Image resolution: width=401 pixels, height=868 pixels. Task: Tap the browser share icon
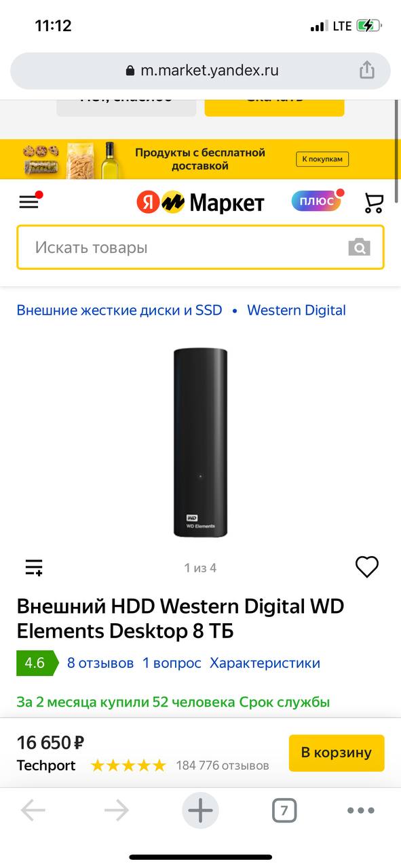click(x=366, y=71)
